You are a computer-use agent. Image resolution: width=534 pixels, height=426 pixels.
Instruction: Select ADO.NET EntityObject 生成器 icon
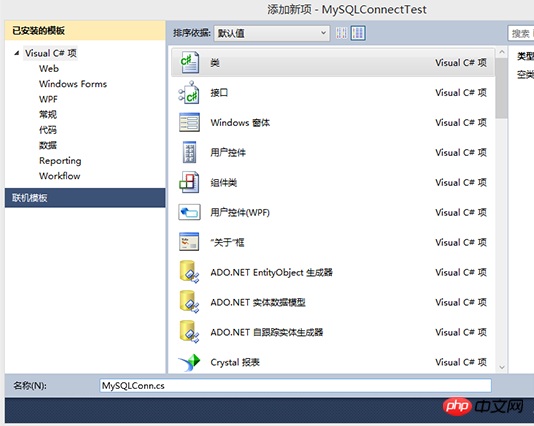(189, 272)
